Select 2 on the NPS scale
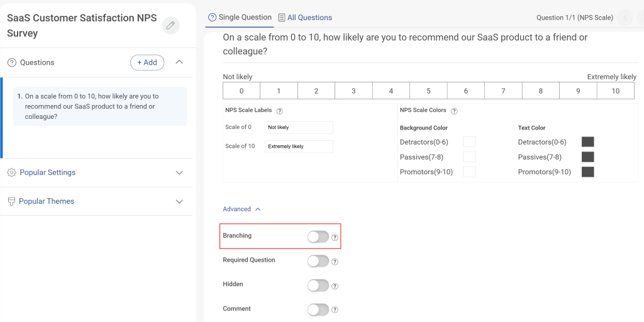Screen dimensions: 644x322 click(x=316, y=91)
